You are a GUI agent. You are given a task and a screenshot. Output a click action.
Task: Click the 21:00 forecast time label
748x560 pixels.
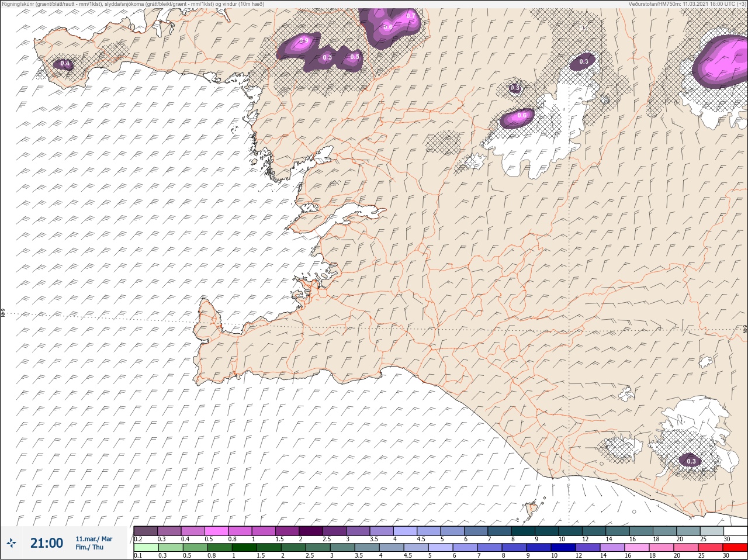[47, 543]
